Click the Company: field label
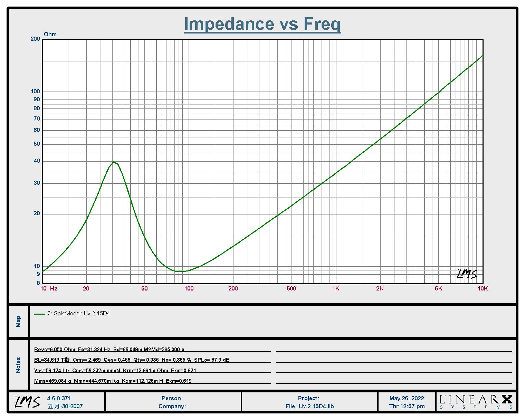Screen dimensions: 525x420 coord(172,406)
